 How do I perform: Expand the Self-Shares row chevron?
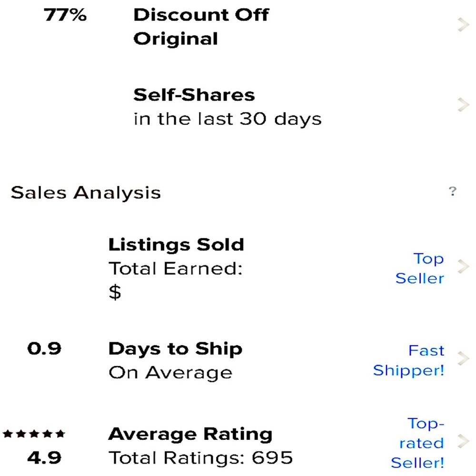coord(463,105)
